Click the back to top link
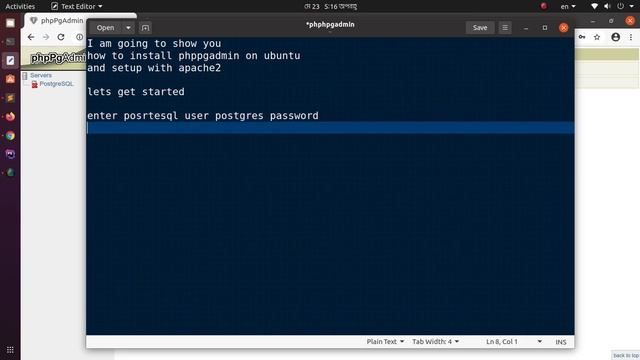Viewport: 640px width, 360px height. tap(626, 356)
